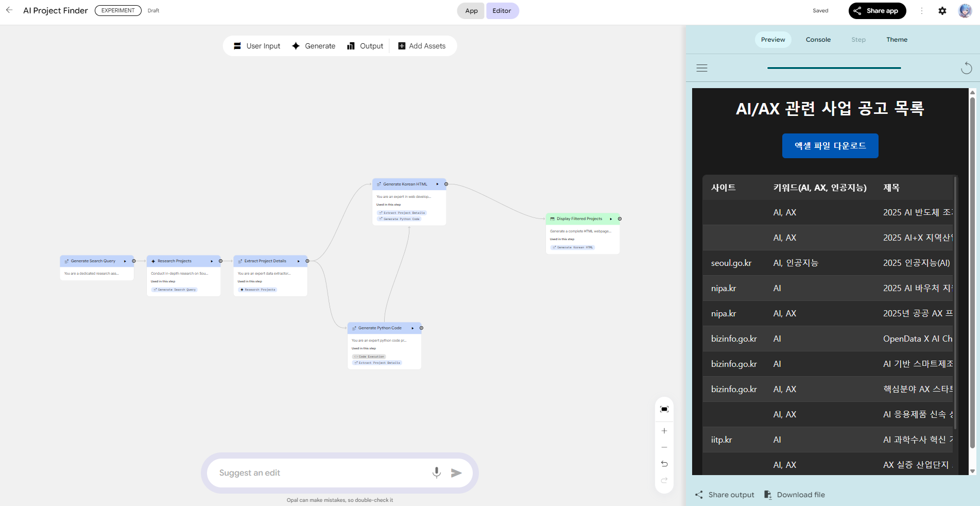Click the Share app button

pyautogui.click(x=876, y=11)
